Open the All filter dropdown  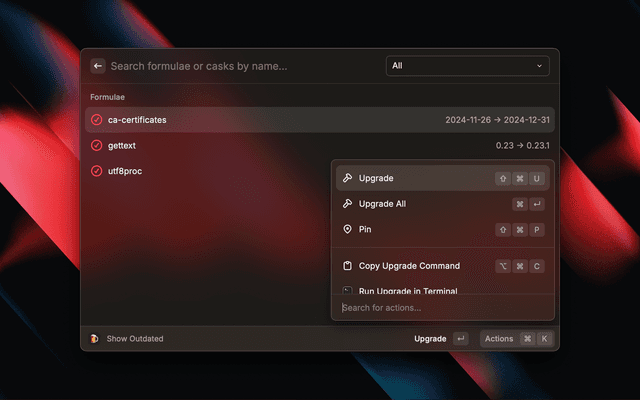point(467,66)
